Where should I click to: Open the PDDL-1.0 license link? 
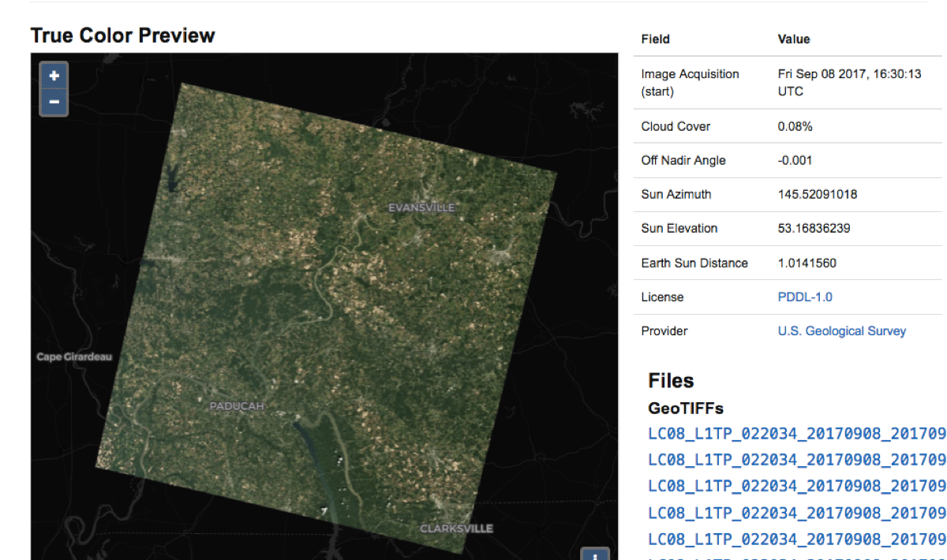(x=805, y=297)
